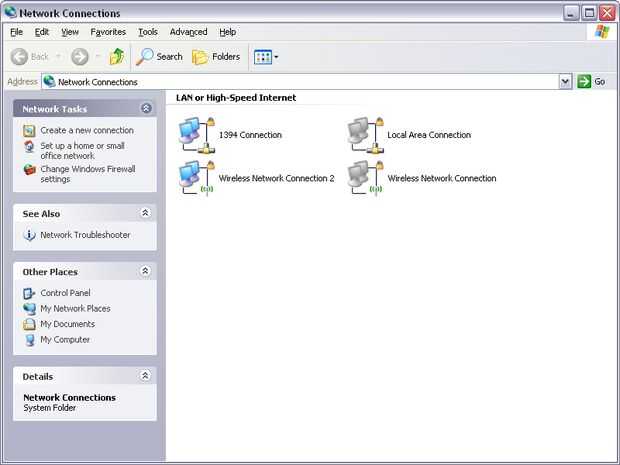Click the green Go arrow button
620x465 pixels.
coord(584,81)
